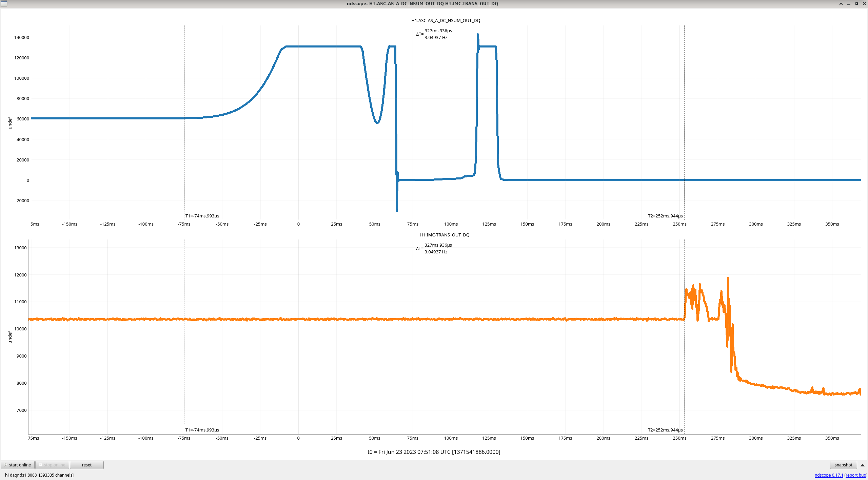Minimize the ndscope window

tap(849, 4)
